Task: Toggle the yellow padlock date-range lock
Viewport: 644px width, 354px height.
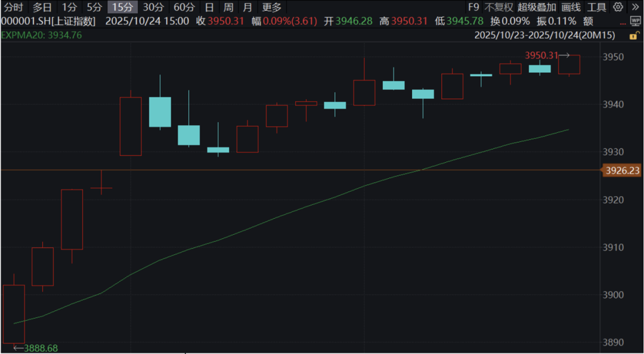Action: click(x=634, y=35)
